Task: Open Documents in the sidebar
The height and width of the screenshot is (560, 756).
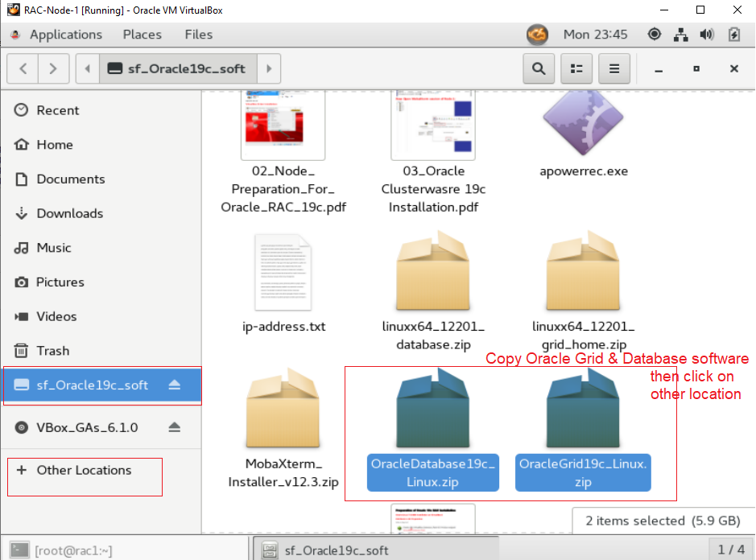Action: [101, 179]
